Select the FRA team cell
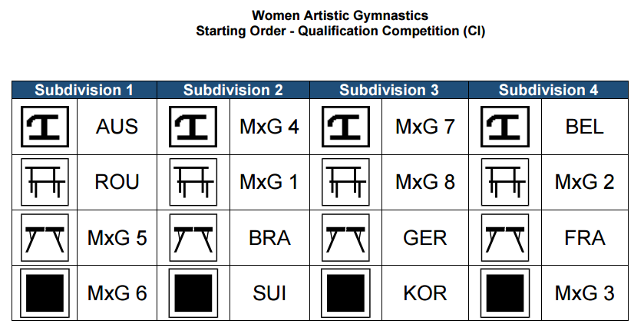This screenshot has height=324, width=644. pyautogui.click(x=585, y=238)
